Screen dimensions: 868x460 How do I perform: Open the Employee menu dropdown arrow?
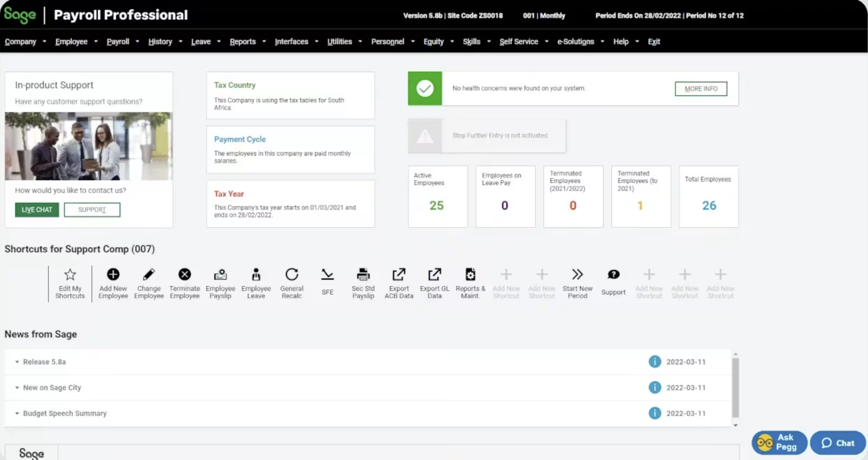(96, 42)
